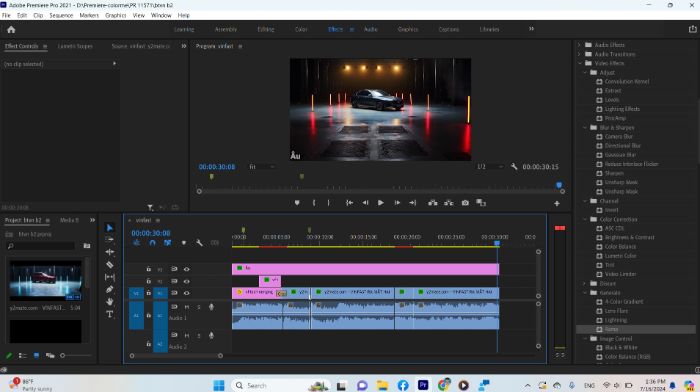Toggle lock on V1 track
The height and width of the screenshot is (392, 700).
(148, 293)
